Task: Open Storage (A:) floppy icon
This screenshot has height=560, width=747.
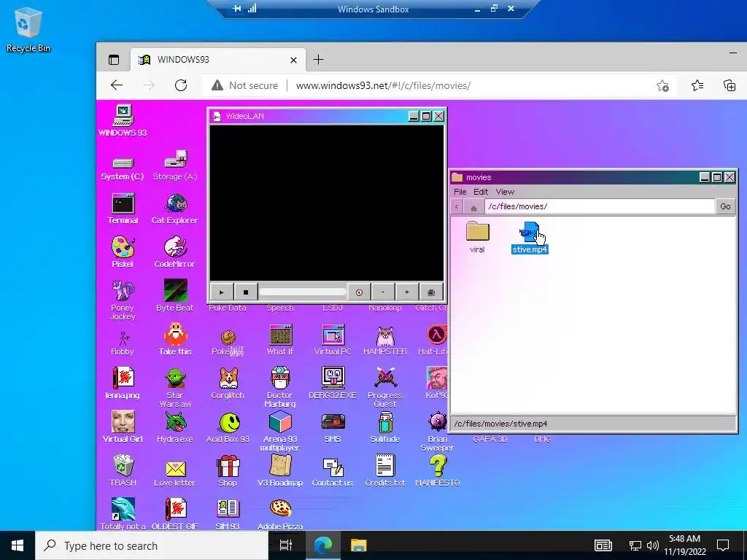Action: point(175,159)
